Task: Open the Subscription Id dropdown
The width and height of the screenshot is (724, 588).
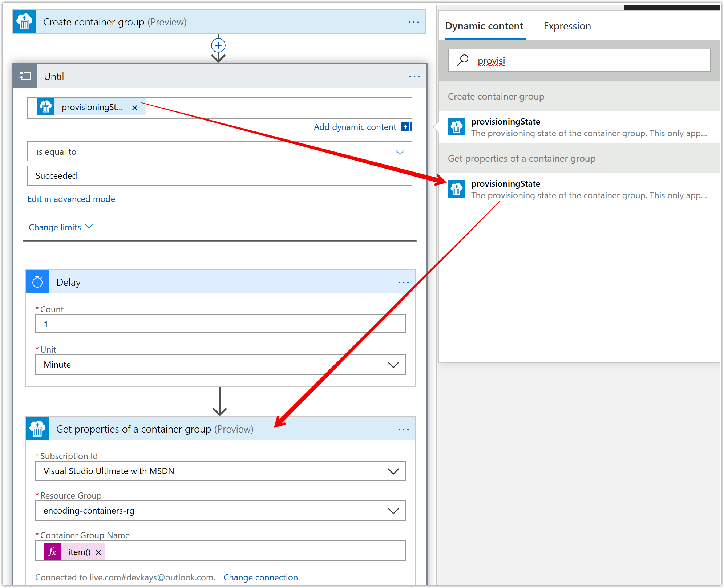Action: click(x=393, y=471)
